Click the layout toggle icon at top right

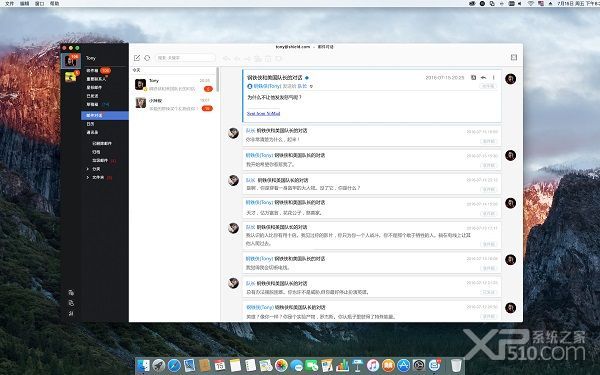514,57
